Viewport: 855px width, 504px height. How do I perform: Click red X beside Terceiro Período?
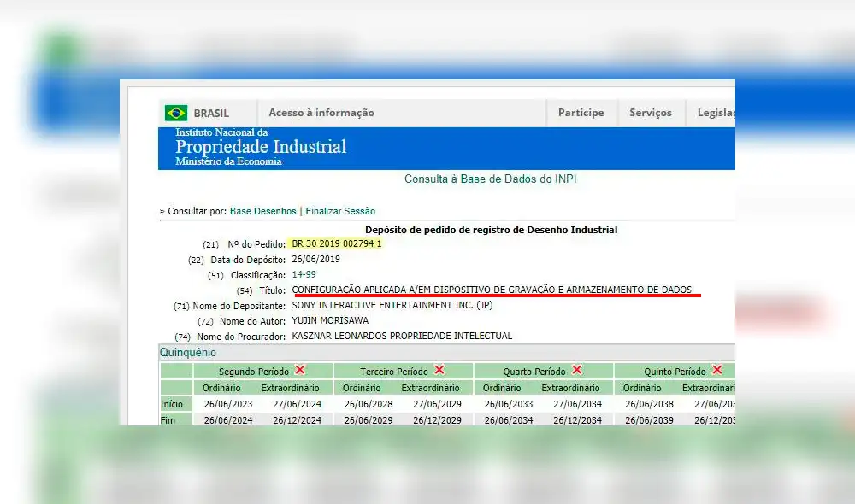[439, 370]
